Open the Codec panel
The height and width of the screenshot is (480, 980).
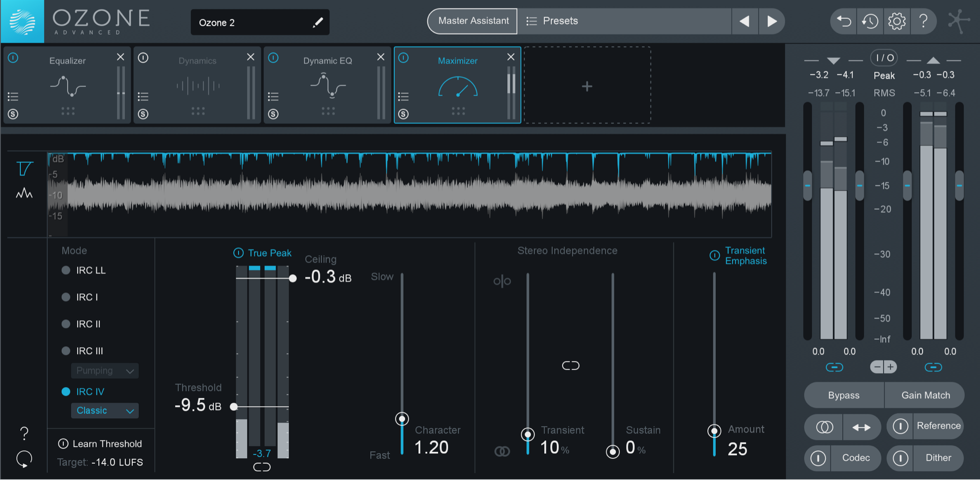(x=856, y=458)
